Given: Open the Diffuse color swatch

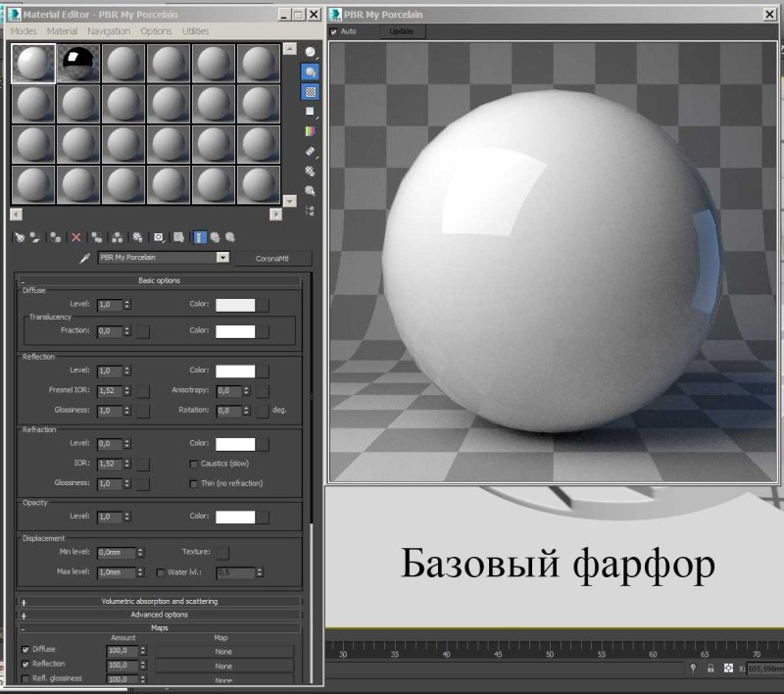Looking at the screenshot, I should click(x=235, y=304).
